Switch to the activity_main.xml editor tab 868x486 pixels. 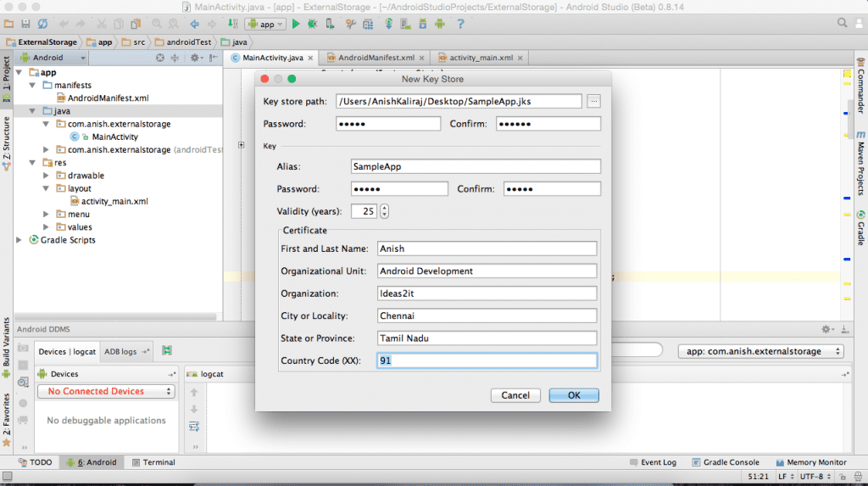coord(481,58)
